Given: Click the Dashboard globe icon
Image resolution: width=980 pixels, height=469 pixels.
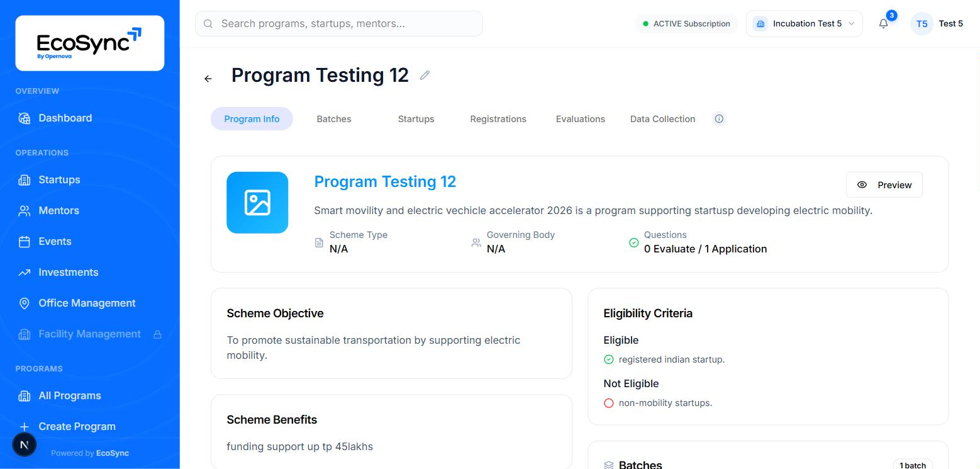Looking at the screenshot, I should 25,118.
